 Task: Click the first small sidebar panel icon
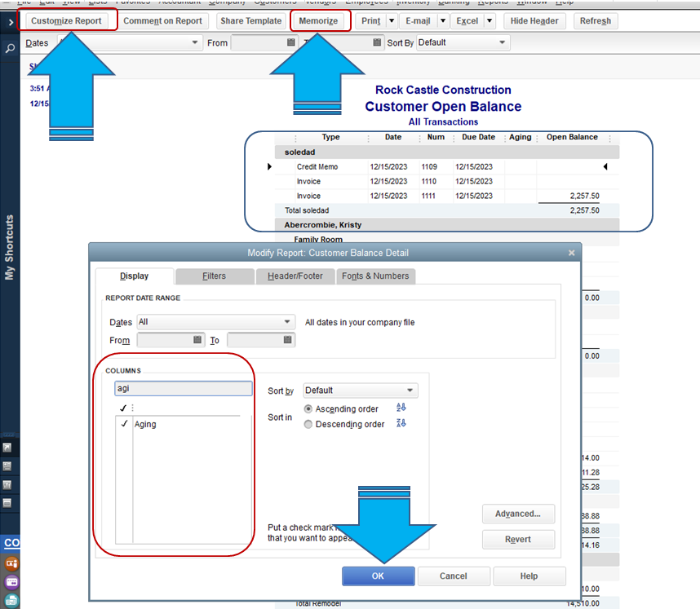tap(7, 448)
